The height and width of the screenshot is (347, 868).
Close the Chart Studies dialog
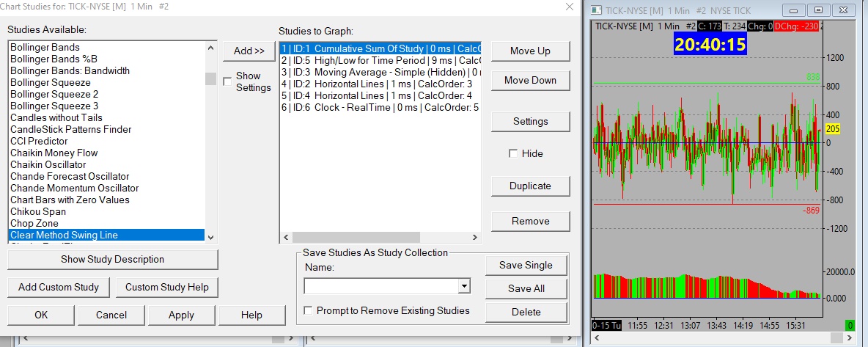coord(569,7)
